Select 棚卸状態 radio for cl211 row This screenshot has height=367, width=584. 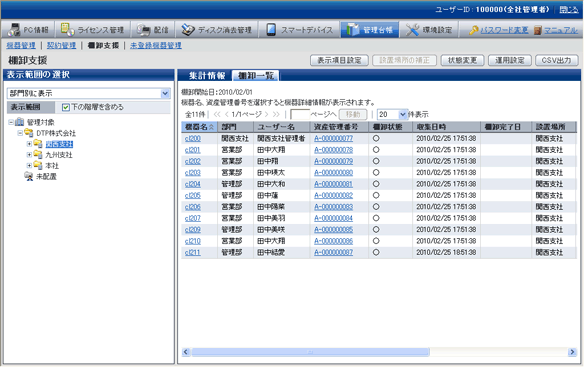point(376,252)
